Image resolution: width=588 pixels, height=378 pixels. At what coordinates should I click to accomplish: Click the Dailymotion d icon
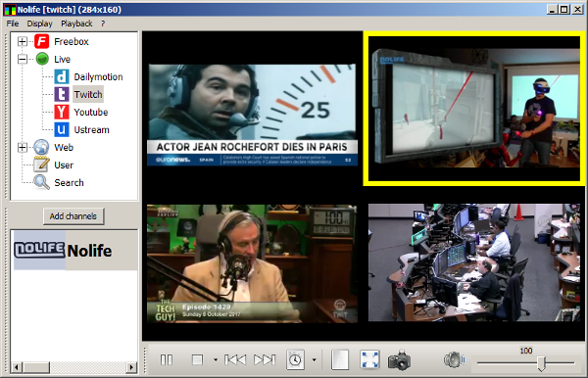click(62, 76)
